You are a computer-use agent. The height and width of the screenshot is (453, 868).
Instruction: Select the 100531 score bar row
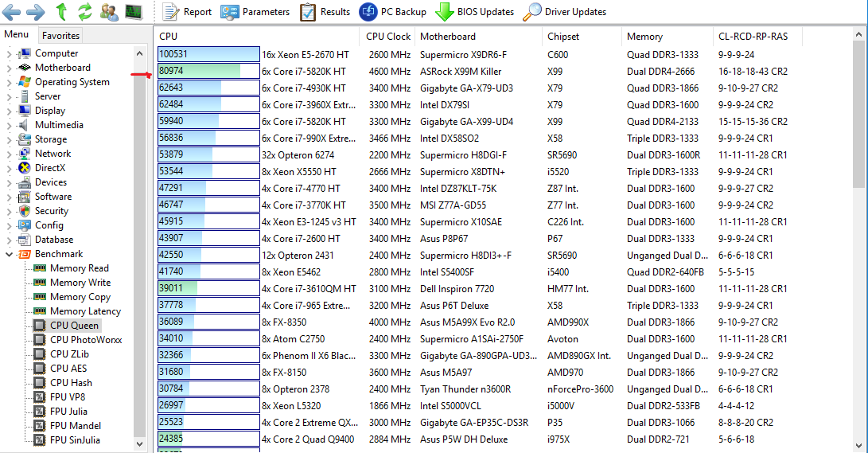(x=208, y=54)
